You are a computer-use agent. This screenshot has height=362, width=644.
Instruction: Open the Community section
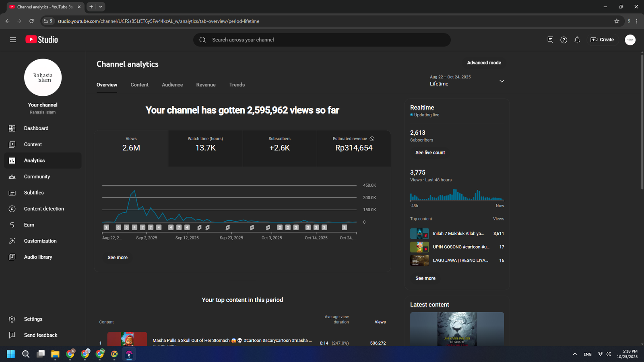[x=43, y=177]
